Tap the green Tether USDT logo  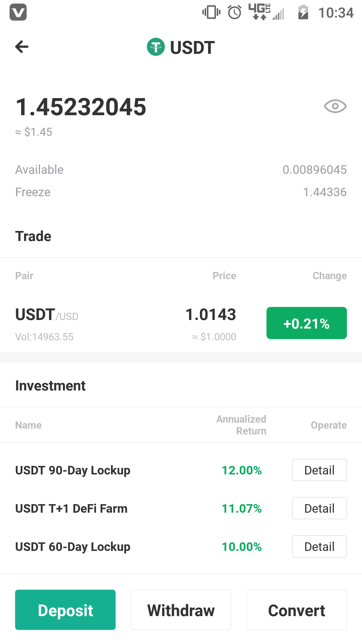[x=156, y=47]
